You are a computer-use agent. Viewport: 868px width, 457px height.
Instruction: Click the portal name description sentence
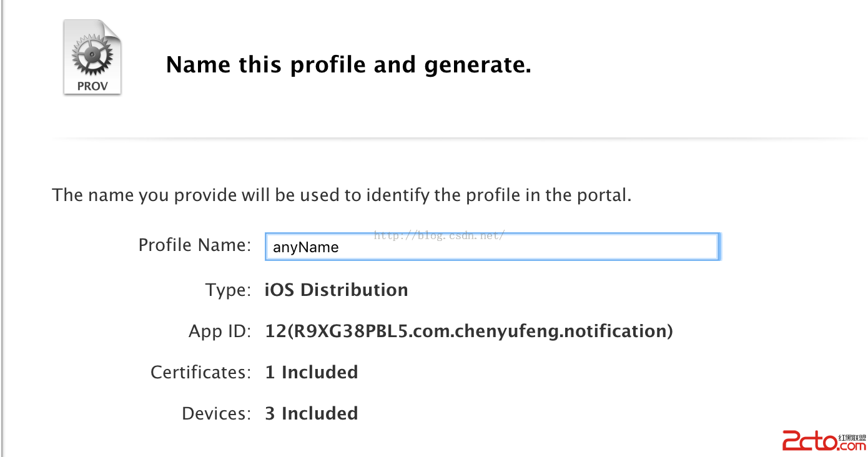coord(342,195)
